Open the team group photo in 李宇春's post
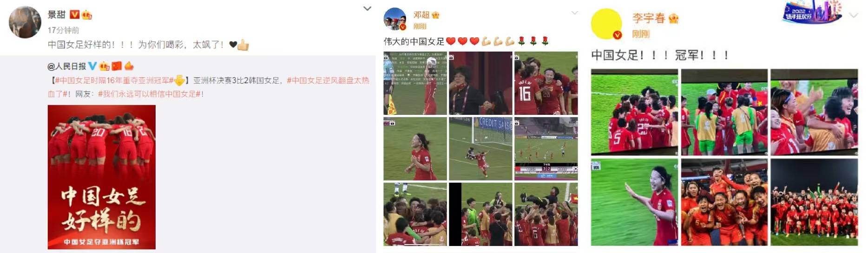 (x=814, y=202)
